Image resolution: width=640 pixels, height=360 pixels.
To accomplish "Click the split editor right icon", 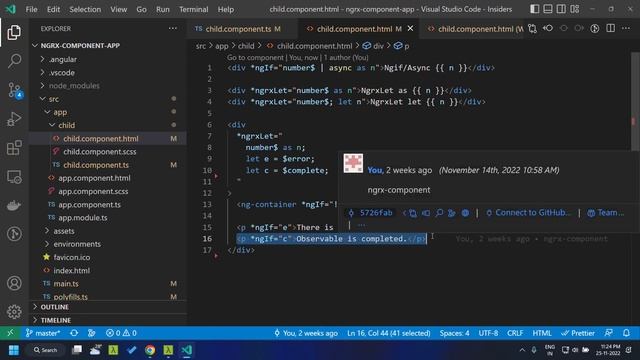I will 610,29.
